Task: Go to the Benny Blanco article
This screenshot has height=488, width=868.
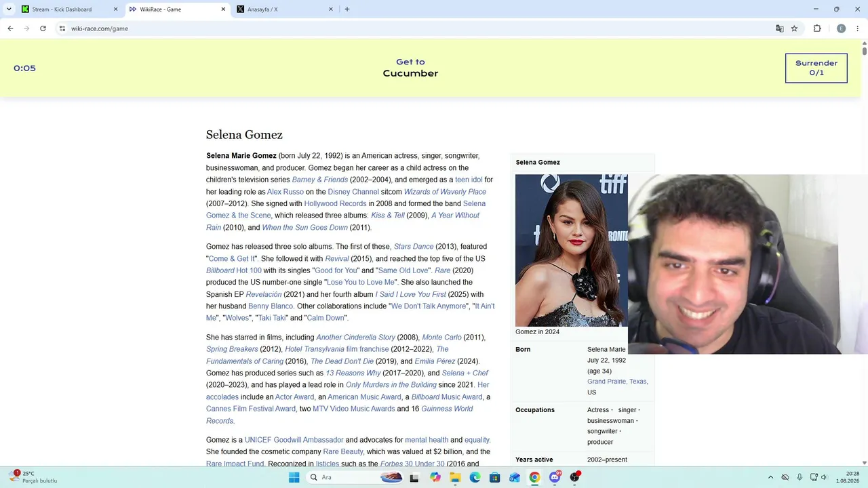Action: coord(271,306)
